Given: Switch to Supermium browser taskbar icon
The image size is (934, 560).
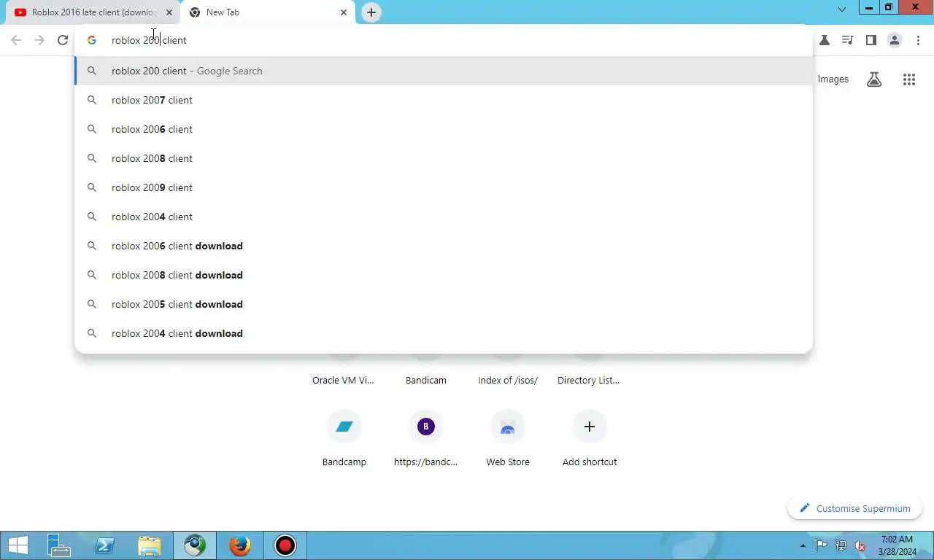Looking at the screenshot, I should tap(195, 545).
